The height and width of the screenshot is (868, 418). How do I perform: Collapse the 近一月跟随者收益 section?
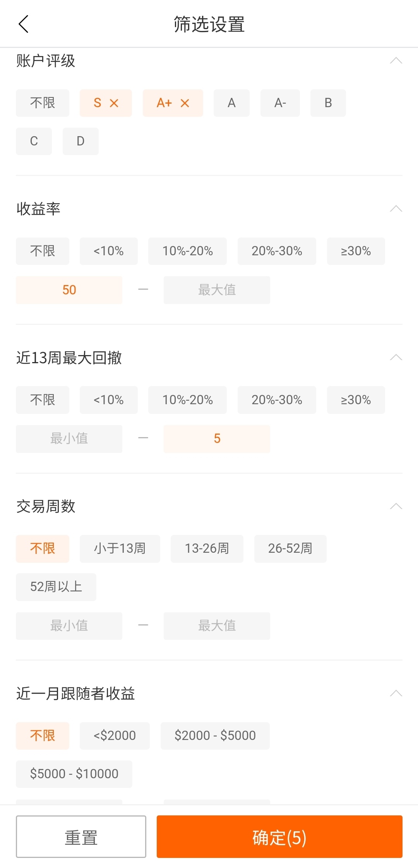click(396, 693)
